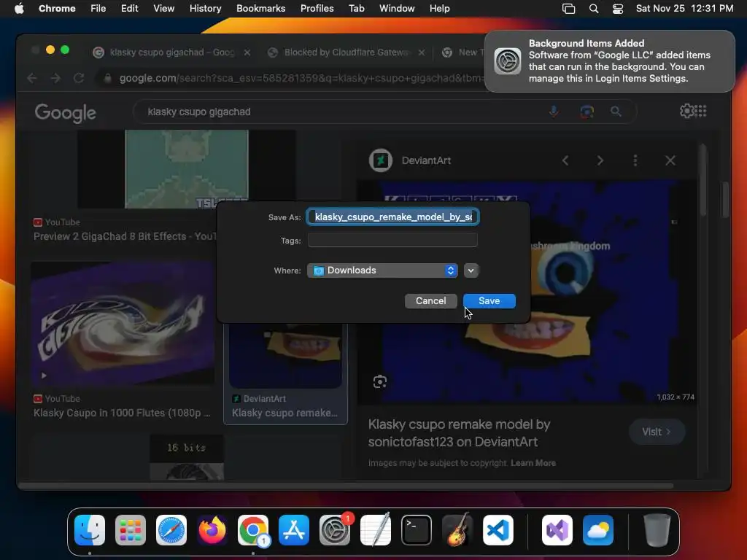Viewport: 747px width, 560px height.
Task: Click the address bar lock icon
Action: point(108,78)
